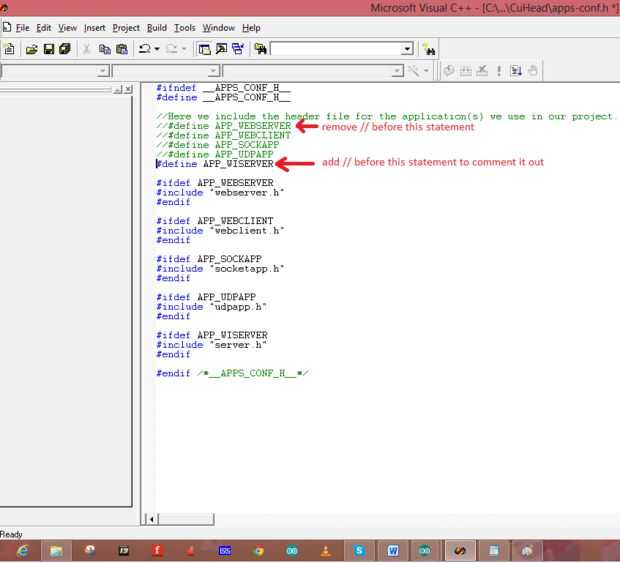Viewport: 620px width, 563px height.
Task: Open the File menu
Action: click(x=22, y=28)
